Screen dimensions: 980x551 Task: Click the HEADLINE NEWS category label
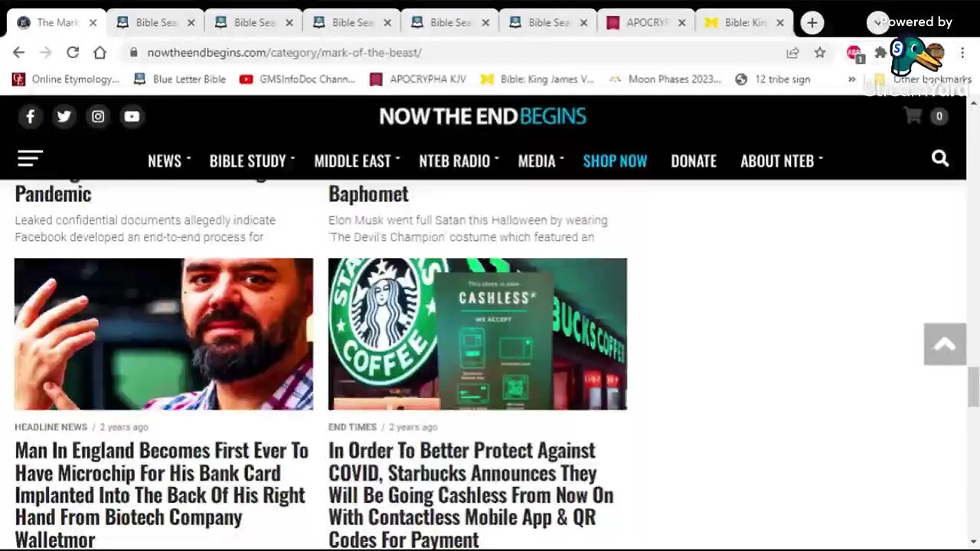pyautogui.click(x=51, y=427)
